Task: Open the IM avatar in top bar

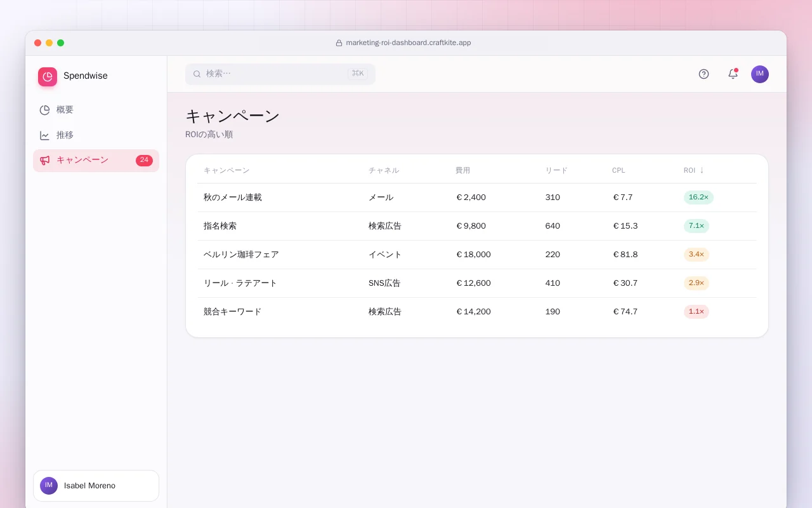Action: pyautogui.click(x=760, y=74)
